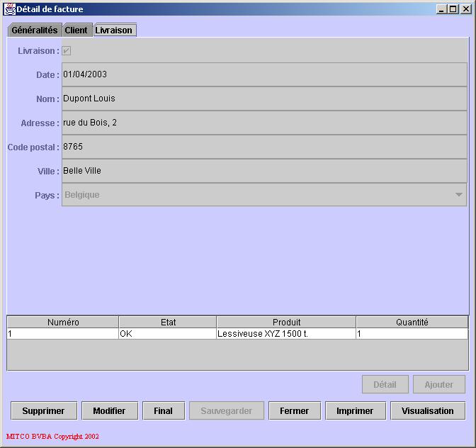Click the Supprimer button
Viewport: 476px width, 448px height.
click(x=44, y=410)
